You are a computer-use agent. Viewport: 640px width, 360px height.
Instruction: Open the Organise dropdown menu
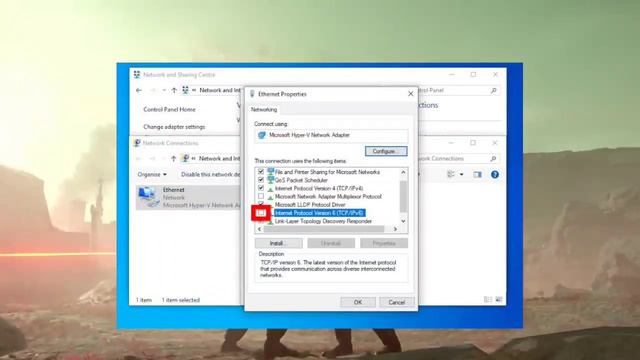(152, 174)
